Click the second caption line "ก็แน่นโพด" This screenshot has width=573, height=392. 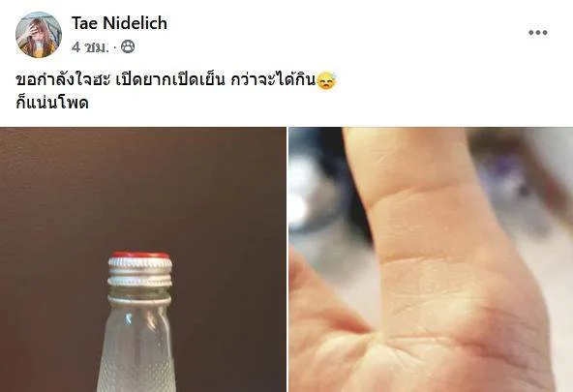click(x=52, y=103)
